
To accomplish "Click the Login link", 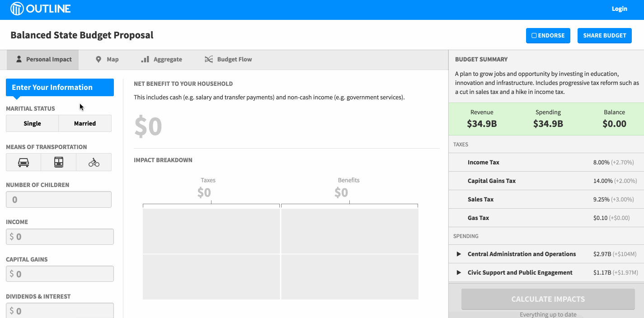I will pos(619,9).
